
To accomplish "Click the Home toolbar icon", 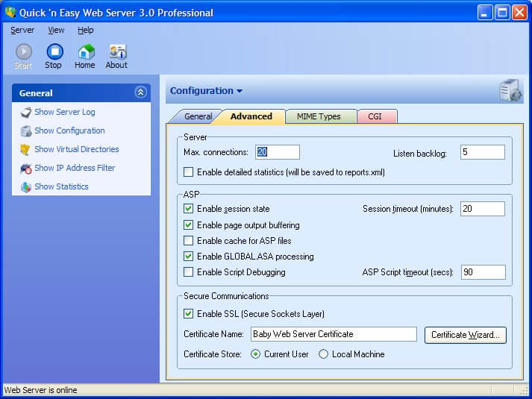I will tap(86, 51).
